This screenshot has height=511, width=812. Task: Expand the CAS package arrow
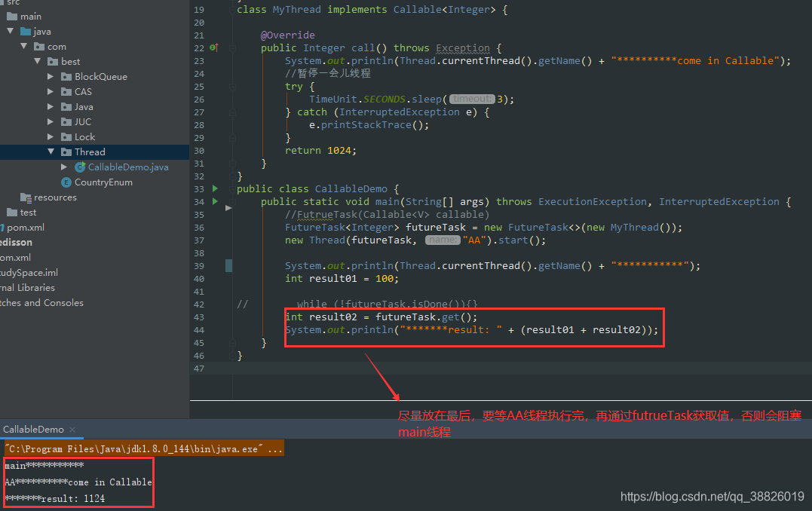click(x=51, y=92)
